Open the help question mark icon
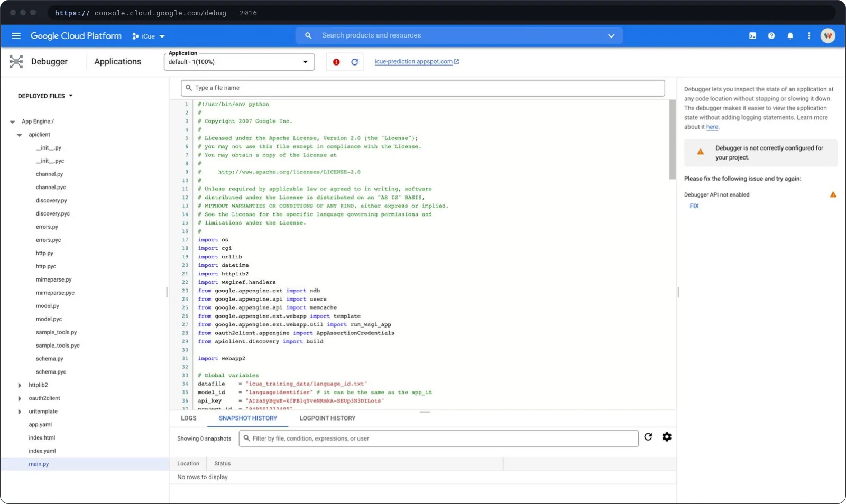Screen dimensions: 846x504 pos(771,36)
